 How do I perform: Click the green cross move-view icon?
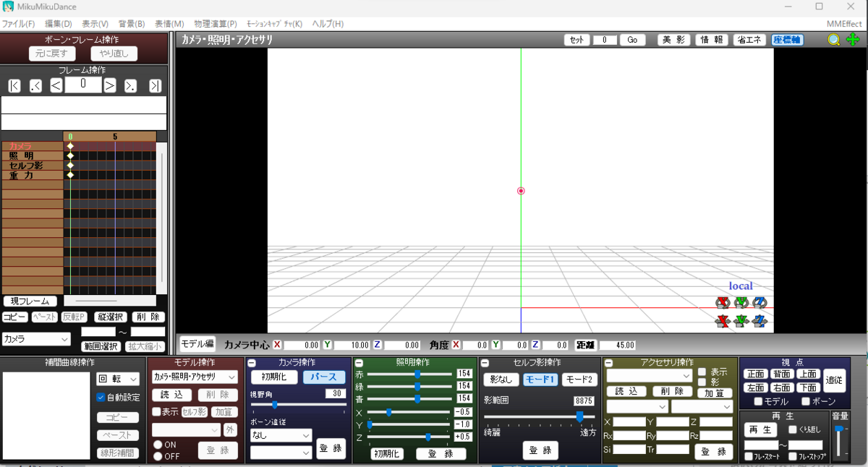click(853, 40)
